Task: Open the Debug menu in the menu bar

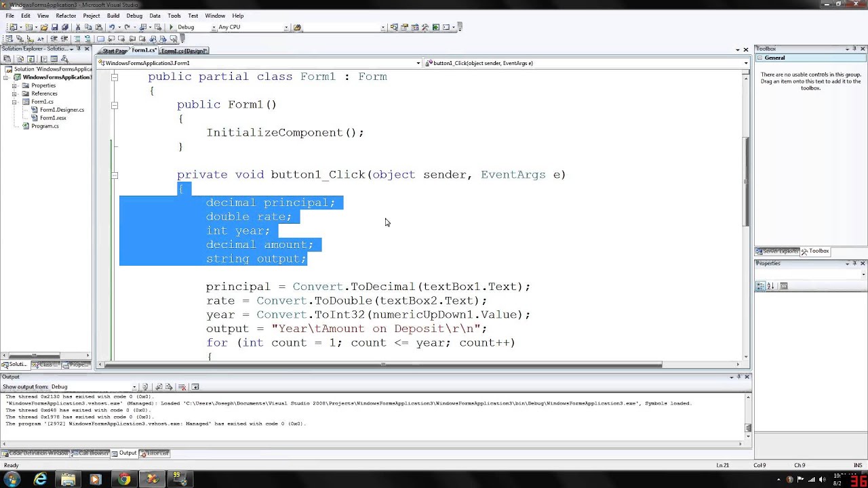Action: 134,16
